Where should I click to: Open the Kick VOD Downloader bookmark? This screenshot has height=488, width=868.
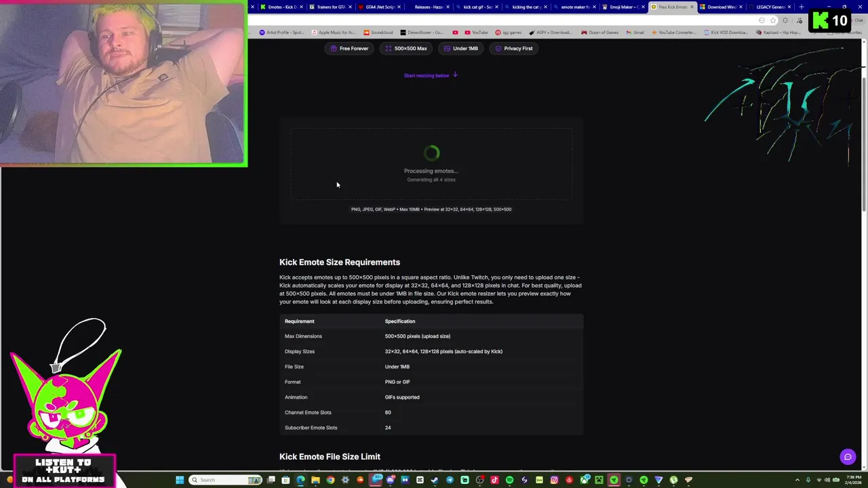pos(726,33)
